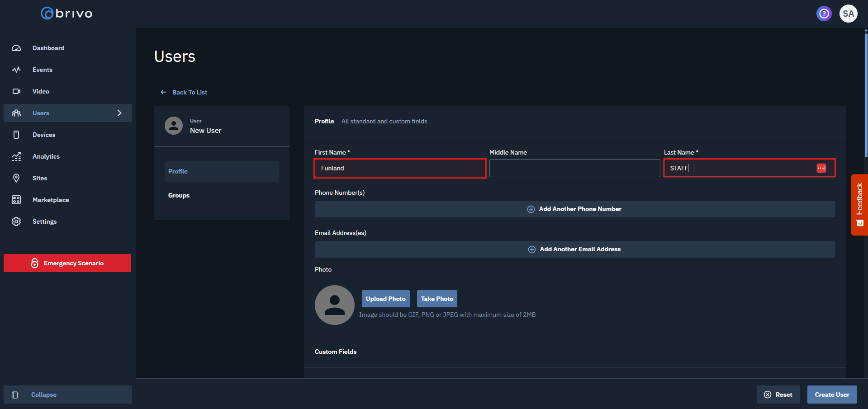
Task: Open the SA account avatar menu
Action: (x=848, y=14)
